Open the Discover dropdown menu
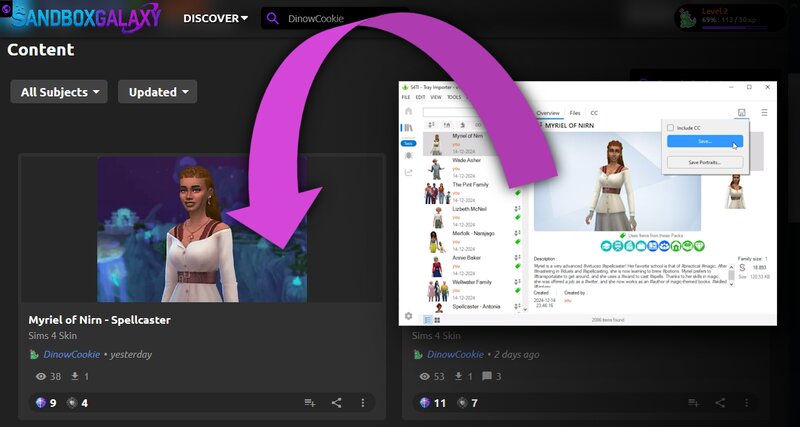The height and width of the screenshot is (427, 800). pos(216,18)
